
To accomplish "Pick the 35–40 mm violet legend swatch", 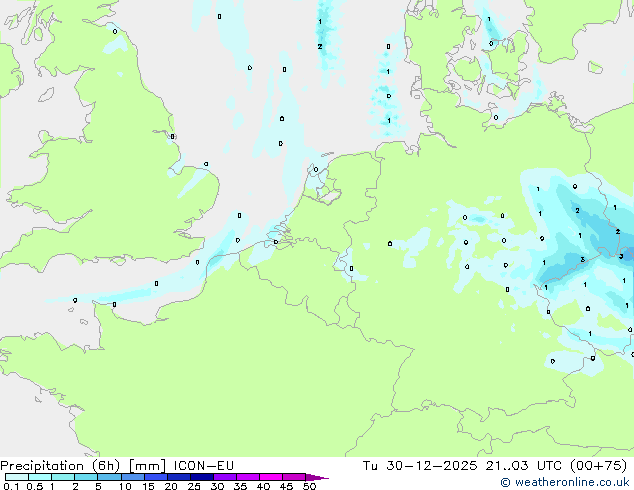I will pyautogui.click(x=248, y=477).
